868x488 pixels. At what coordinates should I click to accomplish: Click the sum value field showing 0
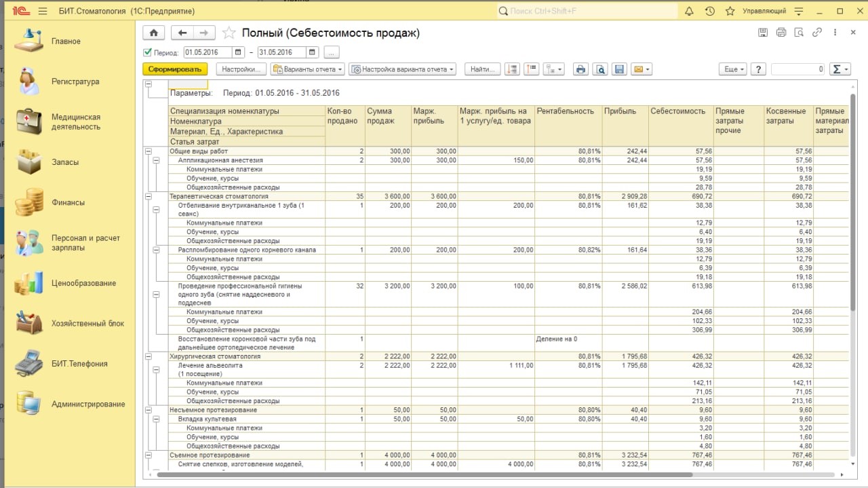(x=798, y=69)
